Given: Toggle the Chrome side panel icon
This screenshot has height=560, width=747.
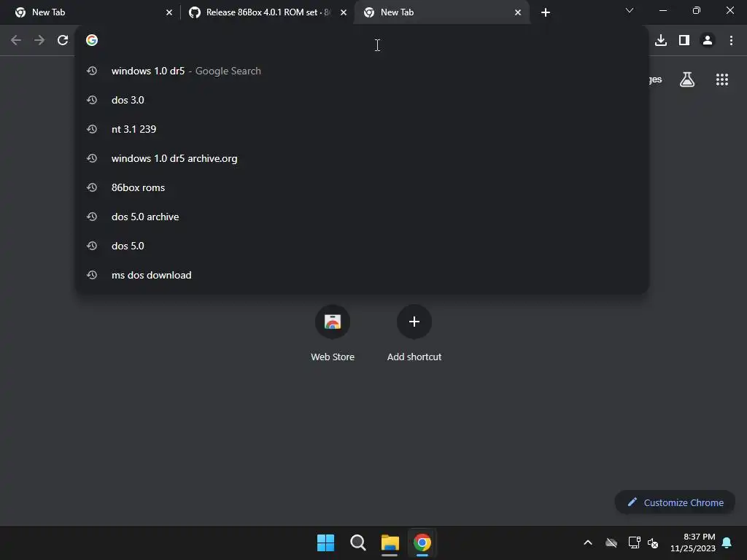Looking at the screenshot, I should [684, 41].
